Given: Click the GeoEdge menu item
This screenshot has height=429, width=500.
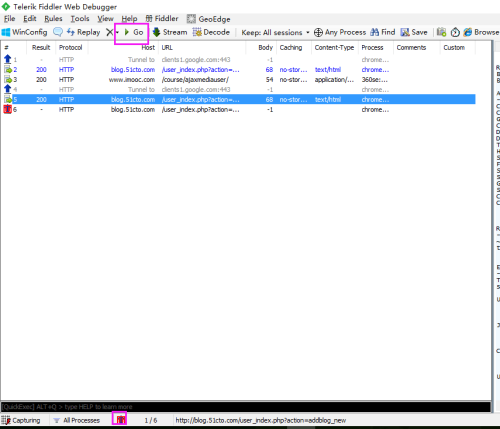Looking at the screenshot, I should coord(209,19).
